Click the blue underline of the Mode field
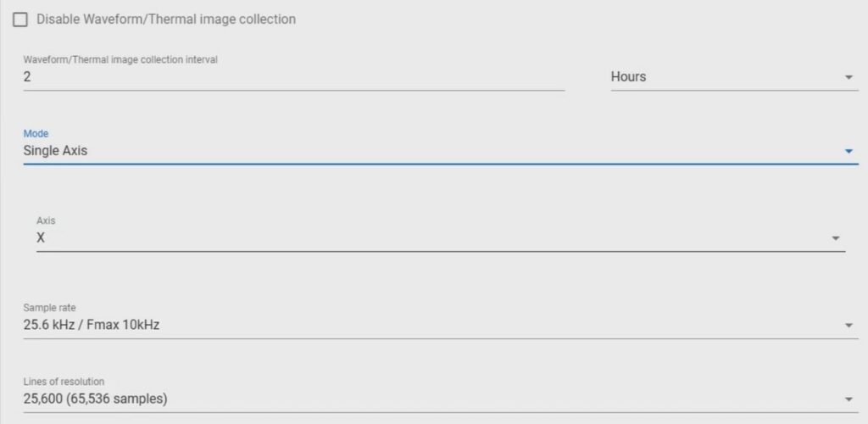This screenshot has width=868, height=424. pyautogui.click(x=441, y=164)
